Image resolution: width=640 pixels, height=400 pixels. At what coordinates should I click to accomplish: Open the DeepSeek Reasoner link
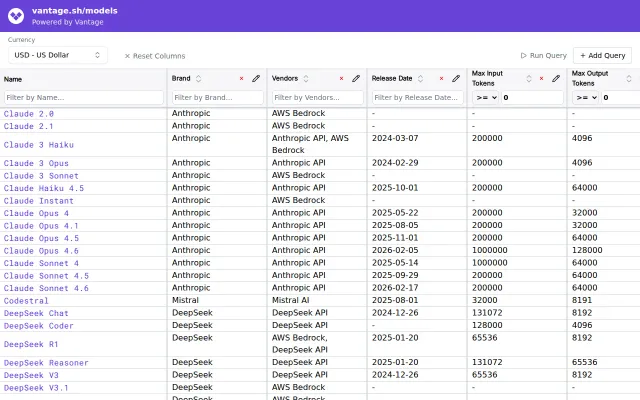46,363
